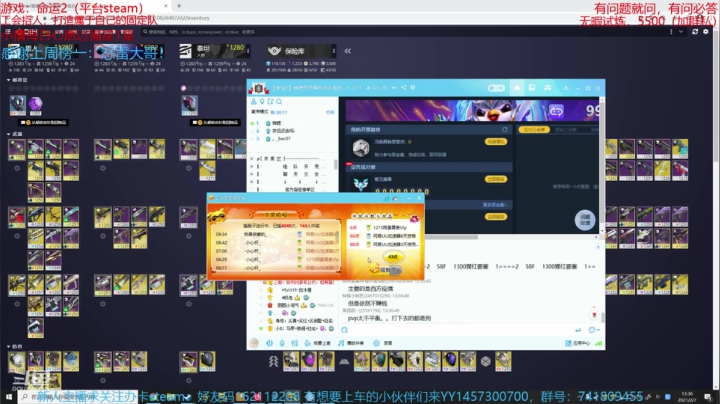Click the game controller icon in YY header

click(547, 88)
